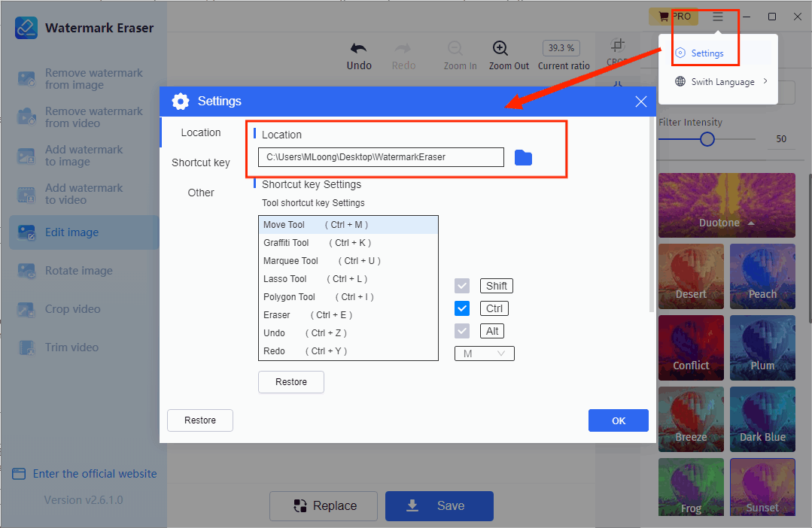Close the Settings dialog
Viewport: 812px width, 528px height.
pos(641,102)
